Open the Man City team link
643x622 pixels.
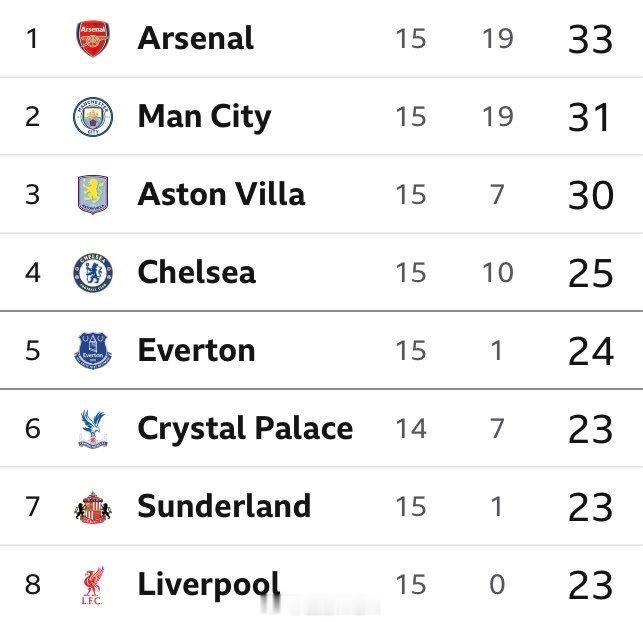pos(204,117)
